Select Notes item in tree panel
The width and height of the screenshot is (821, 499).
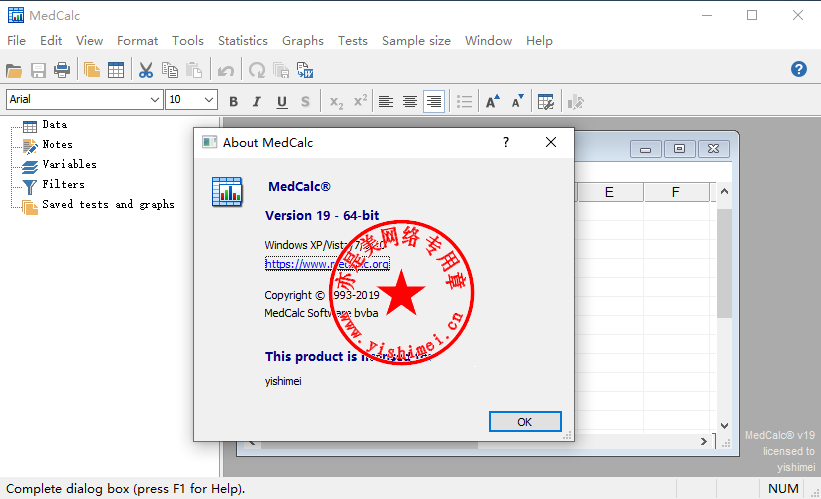[57, 145]
